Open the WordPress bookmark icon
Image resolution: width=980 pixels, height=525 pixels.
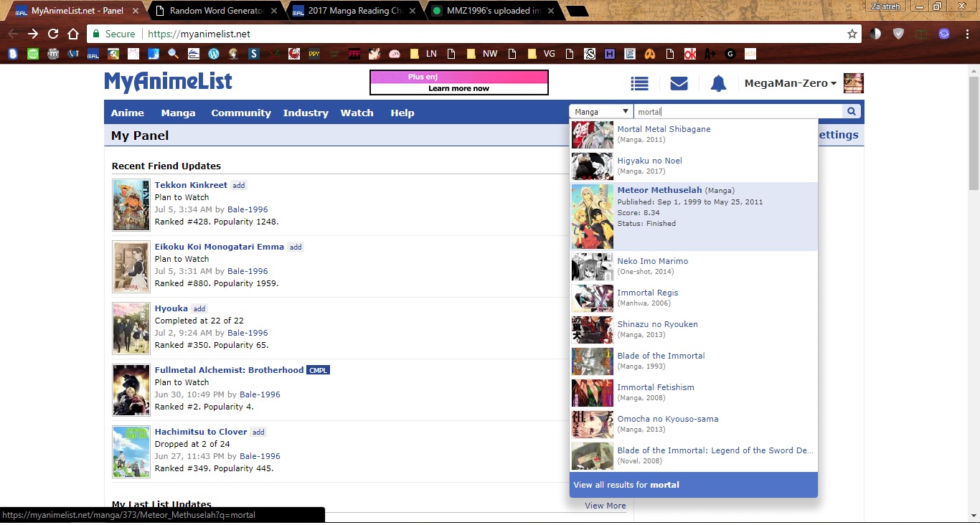(214, 54)
